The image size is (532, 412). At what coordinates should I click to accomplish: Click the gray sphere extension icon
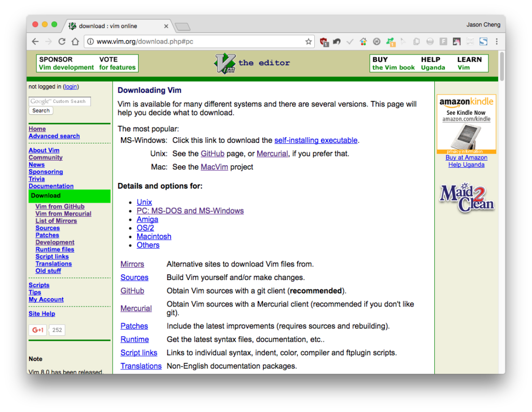pyautogui.click(x=430, y=42)
